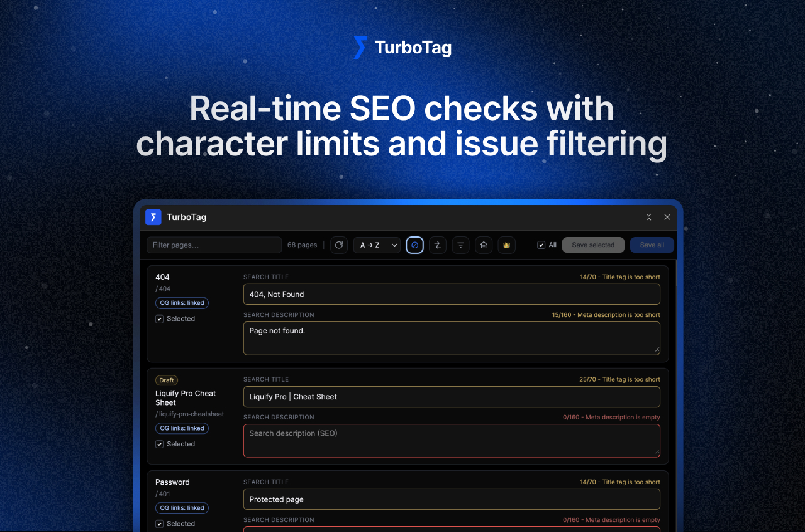Click the '68 pages' count text
805x532 pixels.
point(302,245)
